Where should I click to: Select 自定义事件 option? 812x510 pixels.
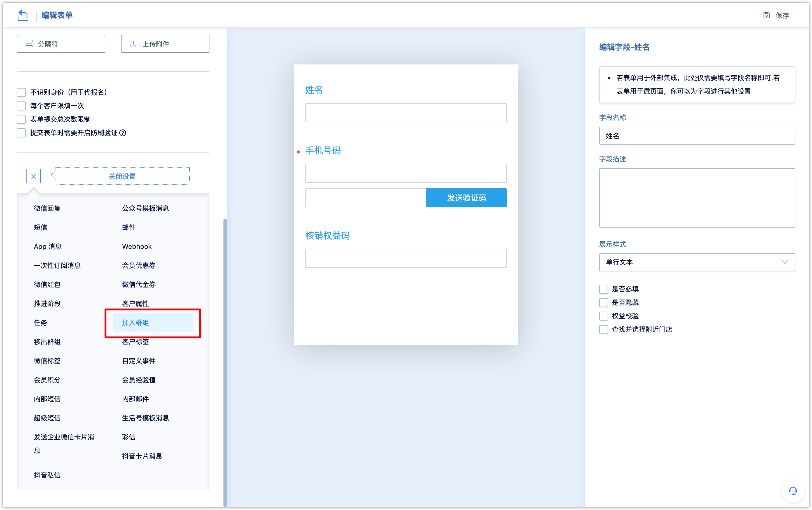139,361
